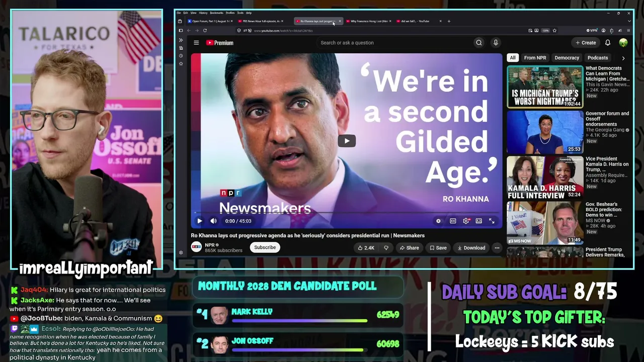The height and width of the screenshot is (362, 644).
Task: Open the browser sidebar settings gear
Action: pos(181,252)
